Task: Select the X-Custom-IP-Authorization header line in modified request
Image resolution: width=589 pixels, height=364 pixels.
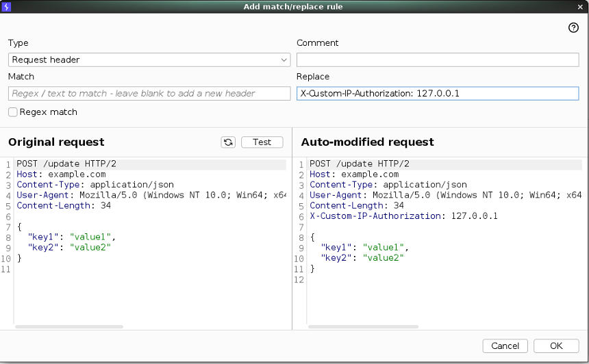Action: click(x=403, y=216)
